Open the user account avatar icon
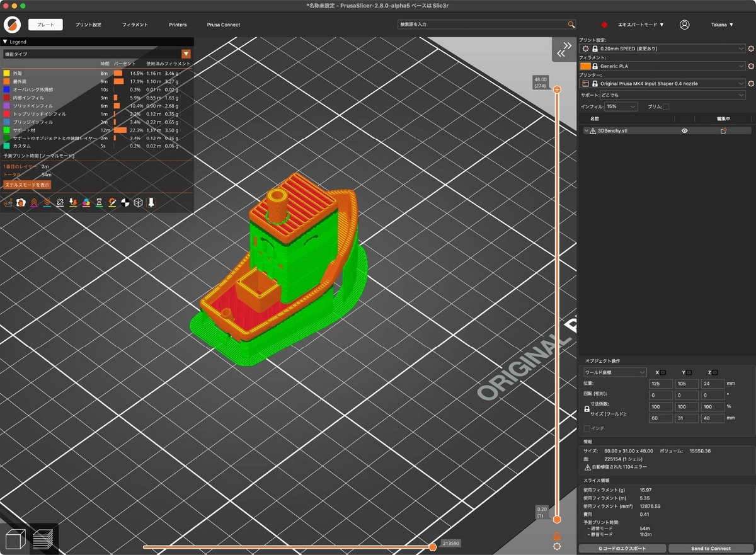This screenshot has width=756, height=555. [x=684, y=25]
